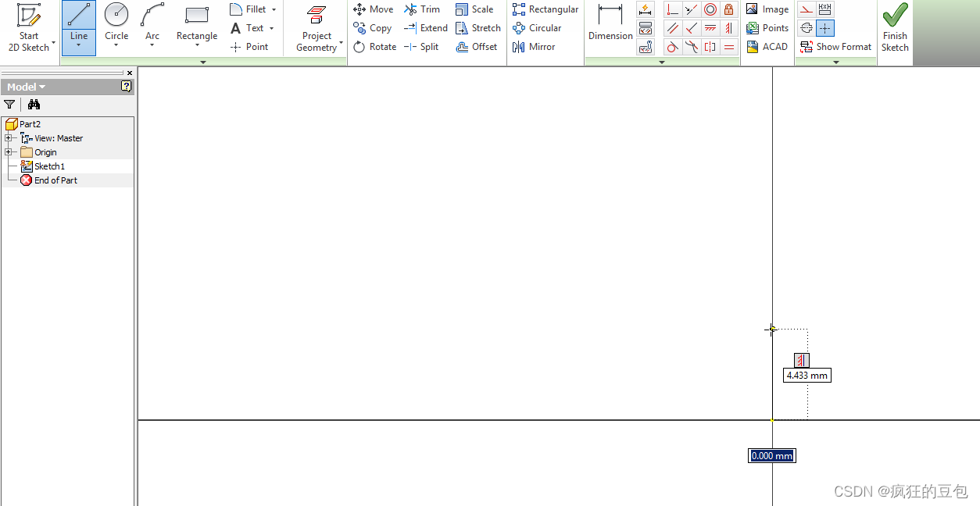Image resolution: width=980 pixels, height=506 pixels.
Task: Toggle Show Format display
Action: tap(835, 47)
